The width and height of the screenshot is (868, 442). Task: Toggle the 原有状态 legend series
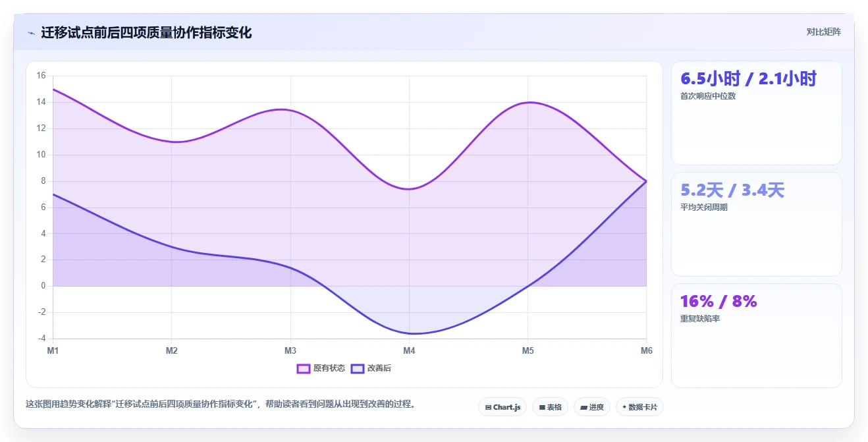pos(321,368)
